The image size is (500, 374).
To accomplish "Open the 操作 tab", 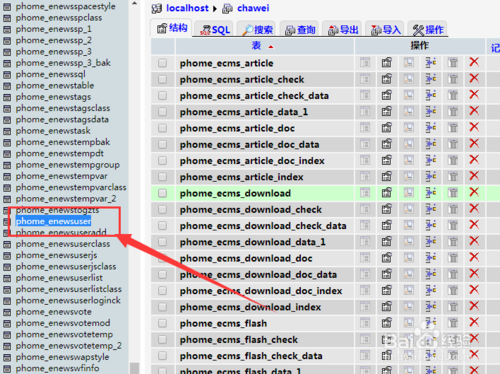I will (x=428, y=29).
